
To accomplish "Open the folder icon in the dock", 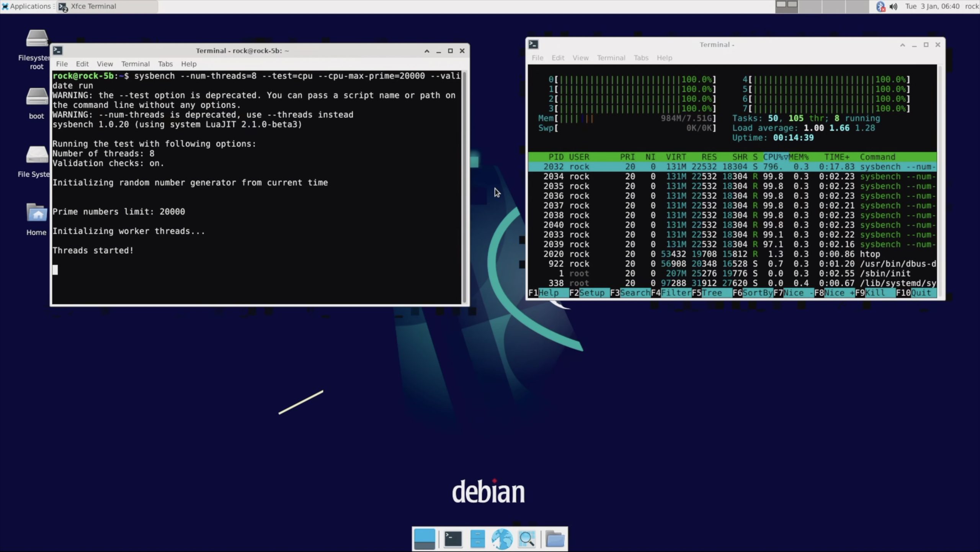I will point(555,539).
